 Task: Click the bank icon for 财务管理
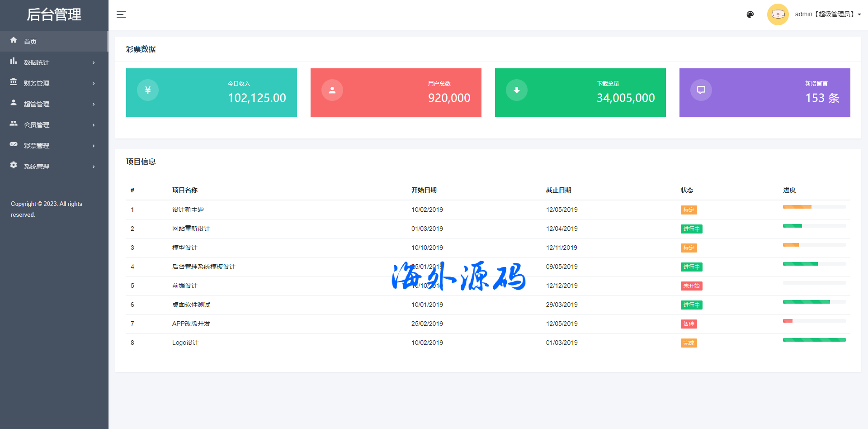[x=14, y=82]
